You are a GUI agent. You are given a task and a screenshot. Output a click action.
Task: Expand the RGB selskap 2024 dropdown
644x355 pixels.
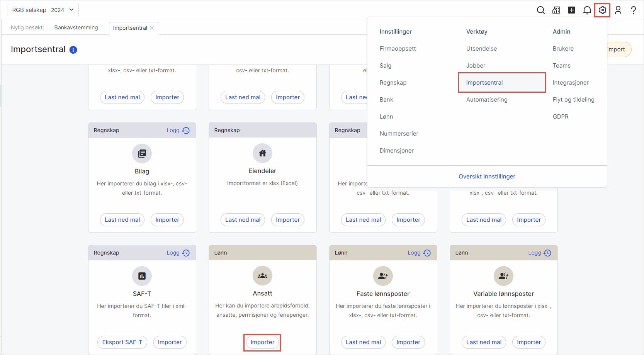click(42, 10)
